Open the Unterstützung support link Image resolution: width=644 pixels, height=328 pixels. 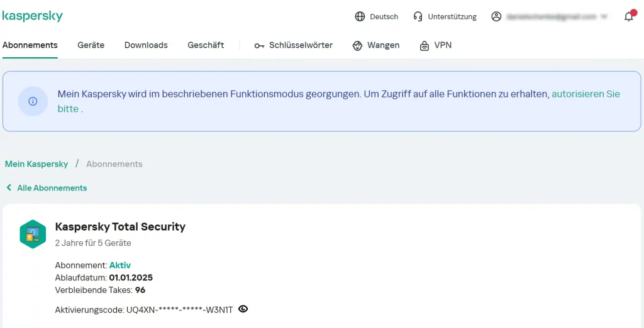pos(452,17)
